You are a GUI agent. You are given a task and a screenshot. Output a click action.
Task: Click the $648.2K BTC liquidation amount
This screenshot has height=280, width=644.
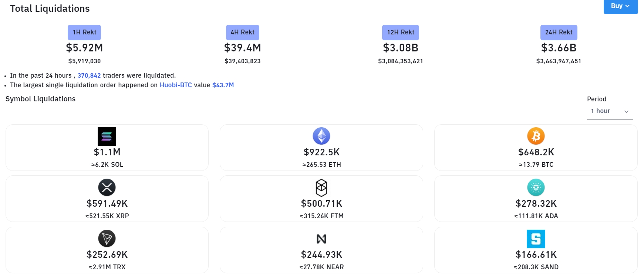coord(536,152)
